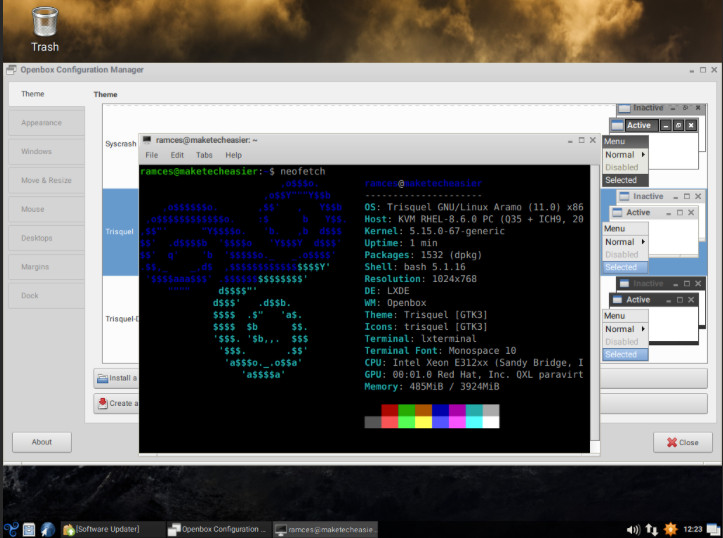The width and height of the screenshot is (723, 538).
Task: Click the WM Openbox line
Action: coord(395,303)
